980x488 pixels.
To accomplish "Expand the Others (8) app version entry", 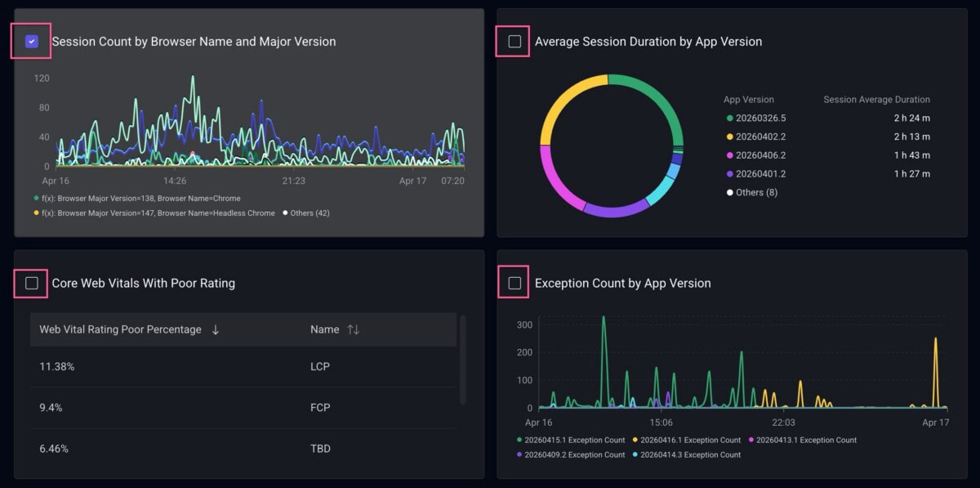I will pos(755,192).
